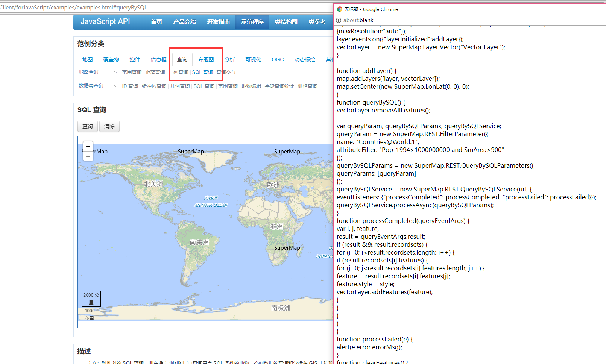Open 查询交互 example link

click(x=226, y=72)
